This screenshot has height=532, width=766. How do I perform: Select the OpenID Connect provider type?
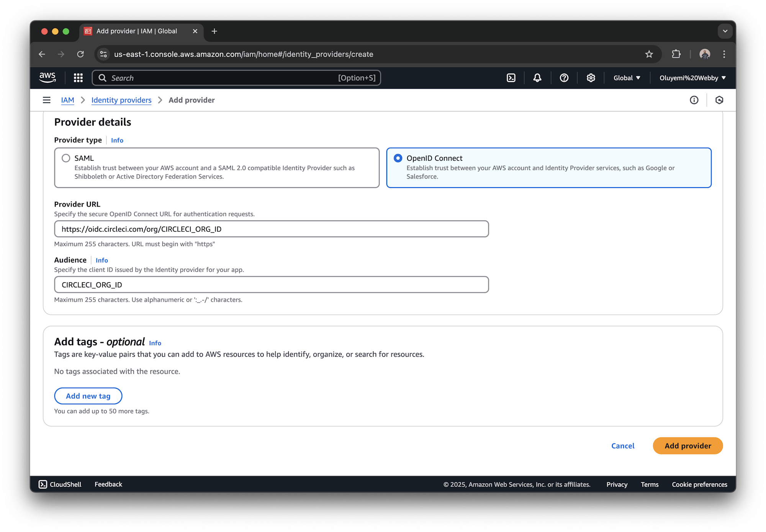(398, 158)
